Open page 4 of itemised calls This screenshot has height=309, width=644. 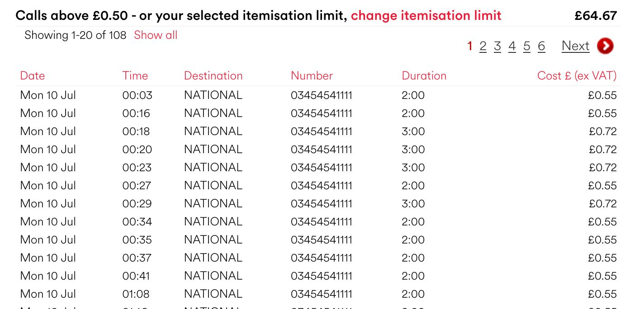point(512,46)
